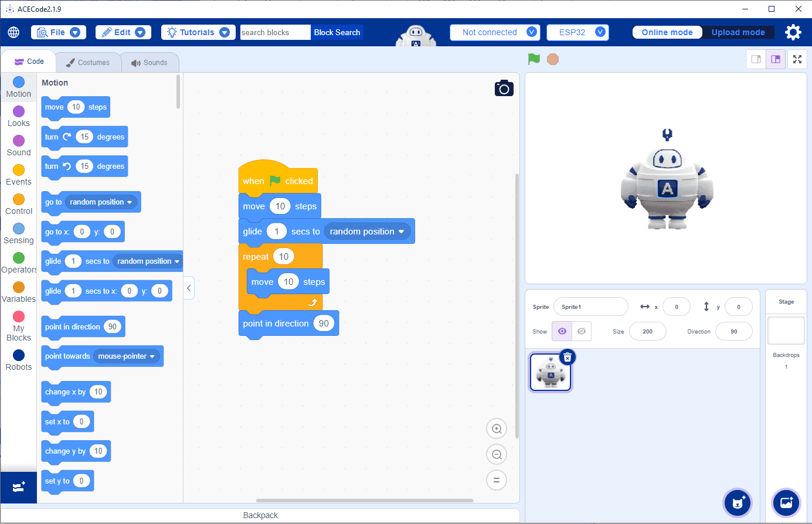
Task: Switch to the Costumes tab
Action: click(89, 62)
